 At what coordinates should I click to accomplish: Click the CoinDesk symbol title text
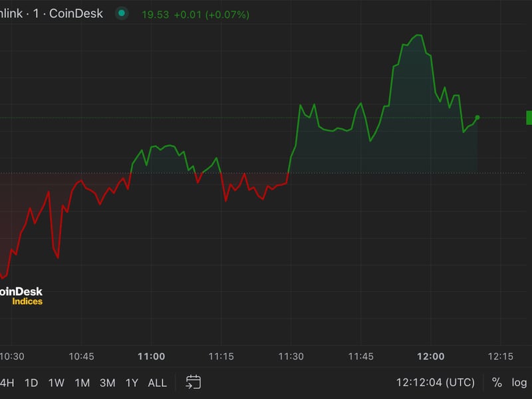click(x=52, y=13)
